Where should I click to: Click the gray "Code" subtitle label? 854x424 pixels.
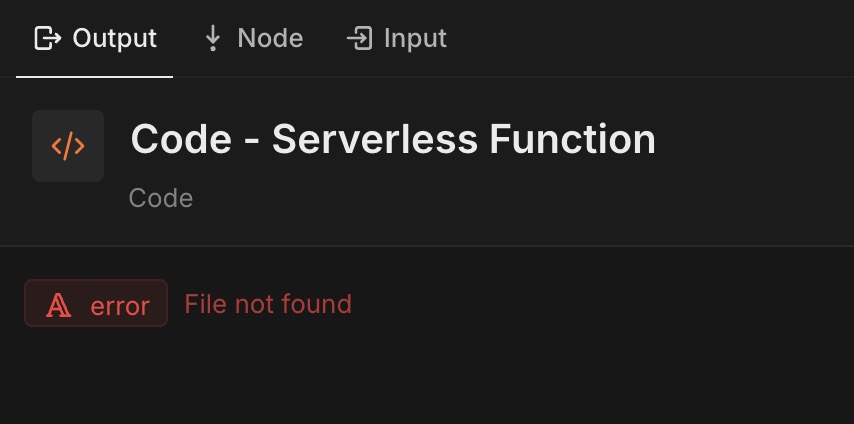pyautogui.click(x=161, y=198)
